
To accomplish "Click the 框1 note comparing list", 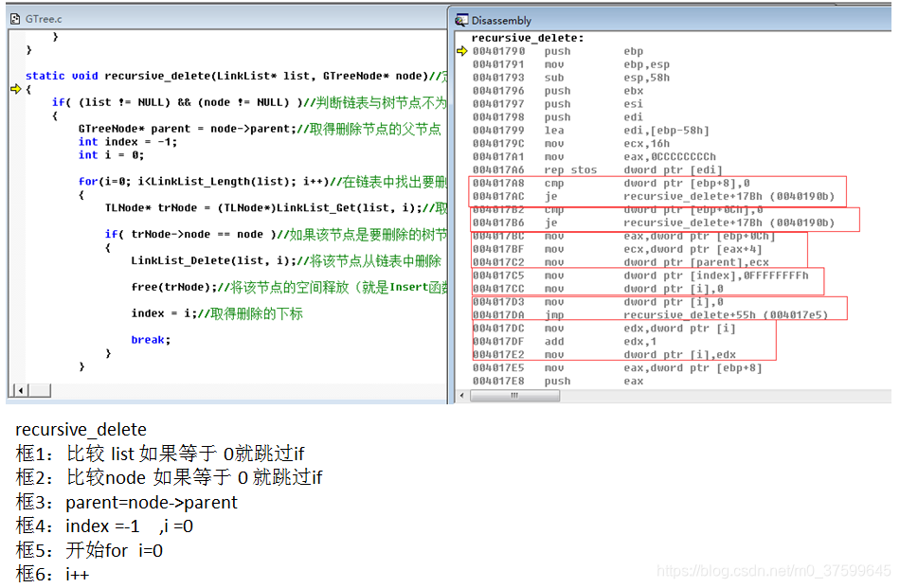I will point(160,454).
